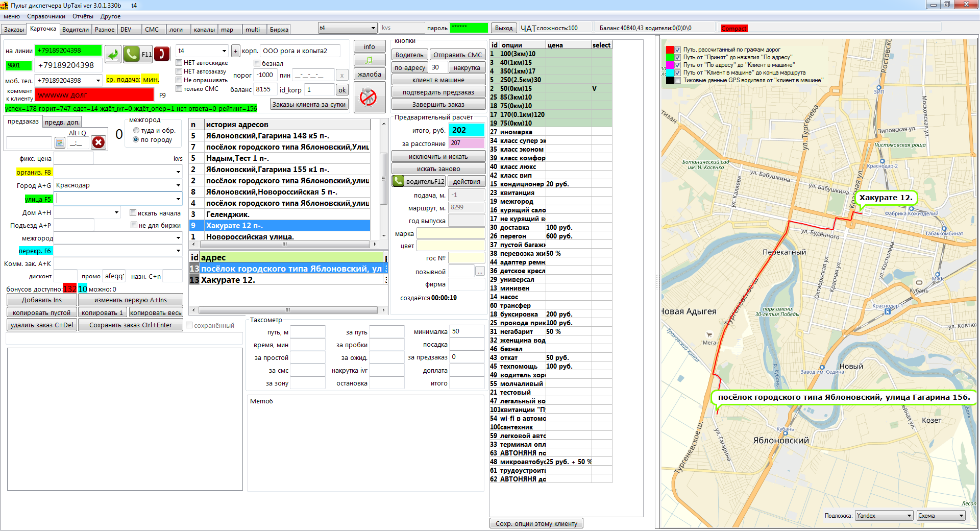Call driver via водительF12 phone button
The width and height of the screenshot is (980, 531).
tap(419, 181)
